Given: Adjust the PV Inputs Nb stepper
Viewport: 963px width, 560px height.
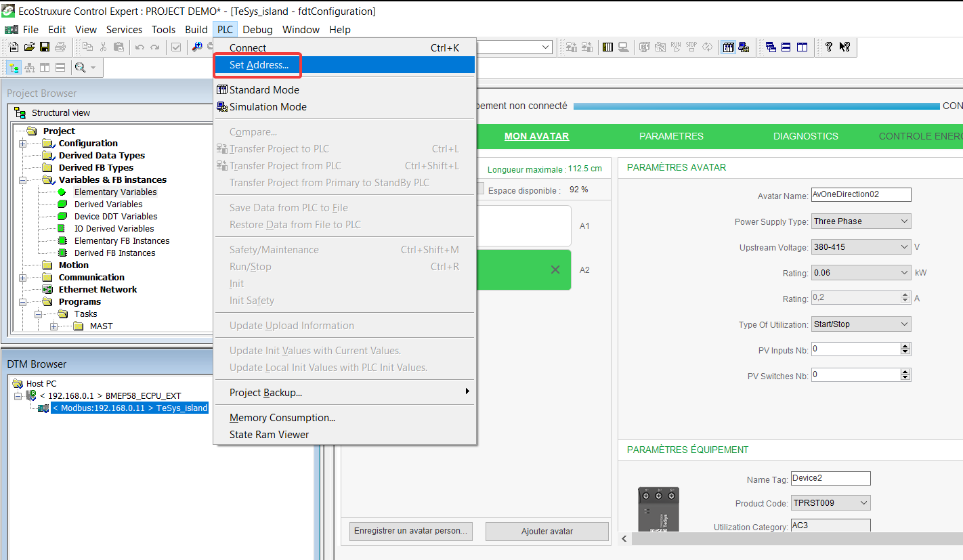Looking at the screenshot, I should click(x=905, y=349).
